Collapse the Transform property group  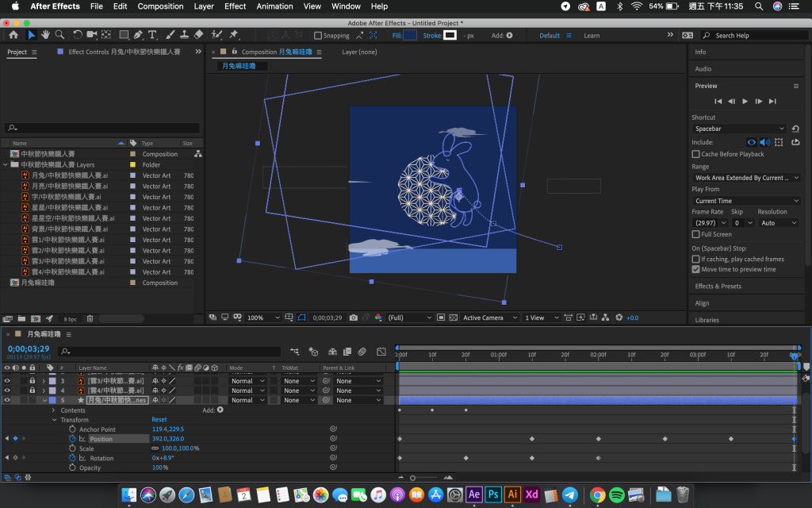54,420
